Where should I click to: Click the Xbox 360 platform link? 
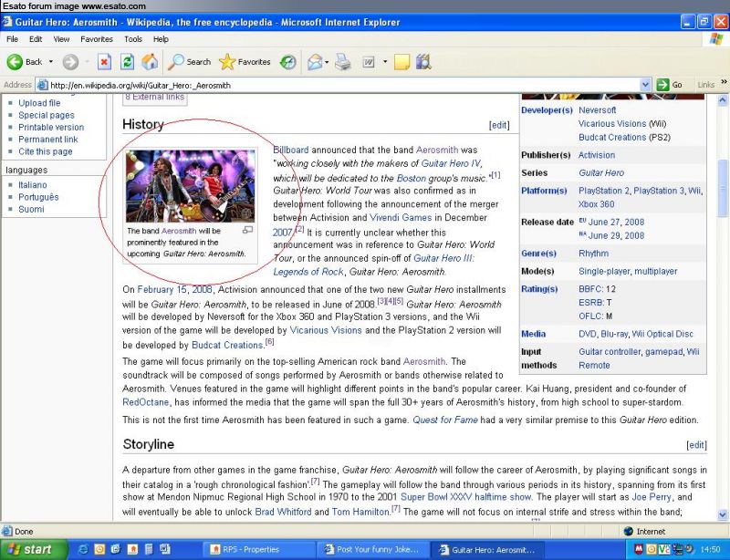pyautogui.click(x=596, y=204)
